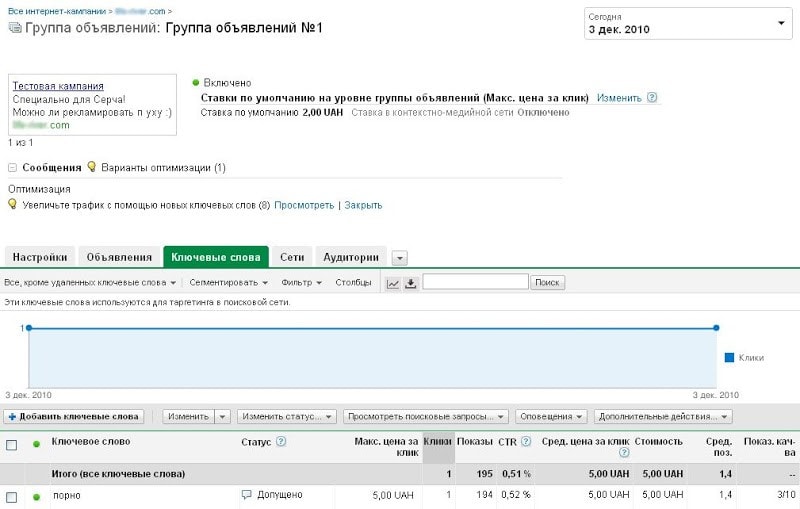Open the Аудитории tab
The width and height of the screenshot is (800, 509).
click(351, 257)
